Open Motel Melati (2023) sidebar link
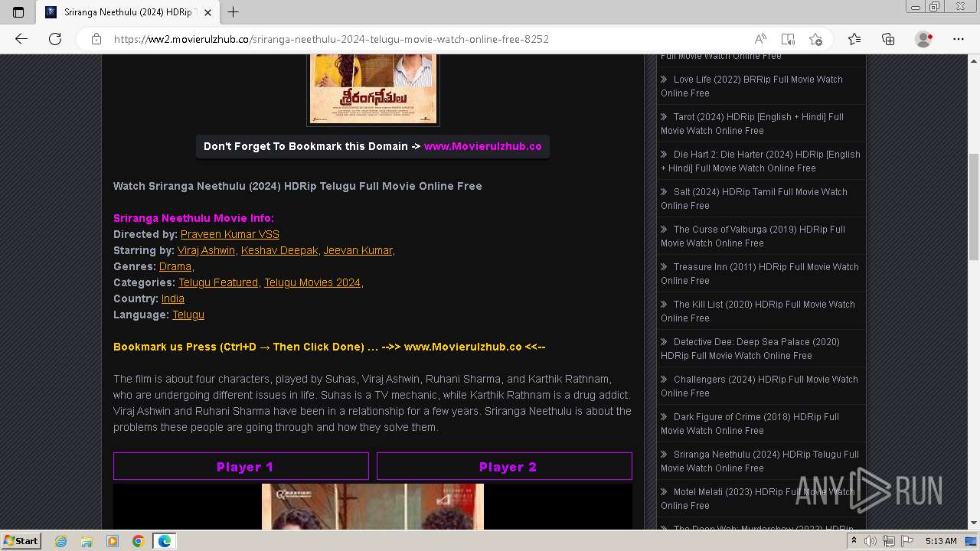The image size is (980, 551). 758,498
